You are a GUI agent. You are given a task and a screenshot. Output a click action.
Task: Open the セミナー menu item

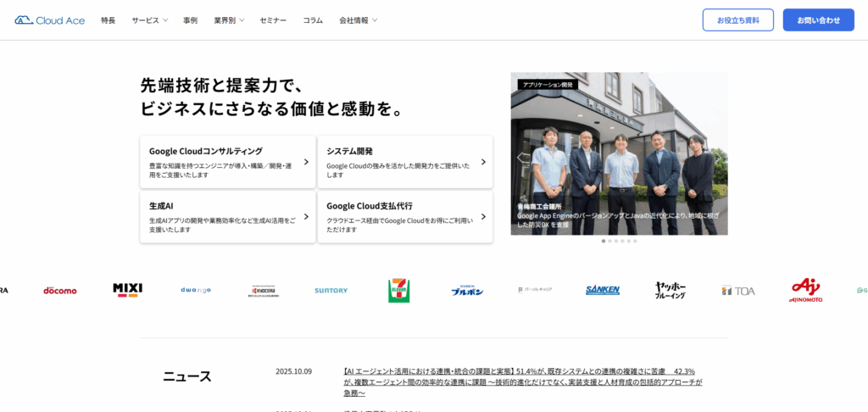pos(273,20)
